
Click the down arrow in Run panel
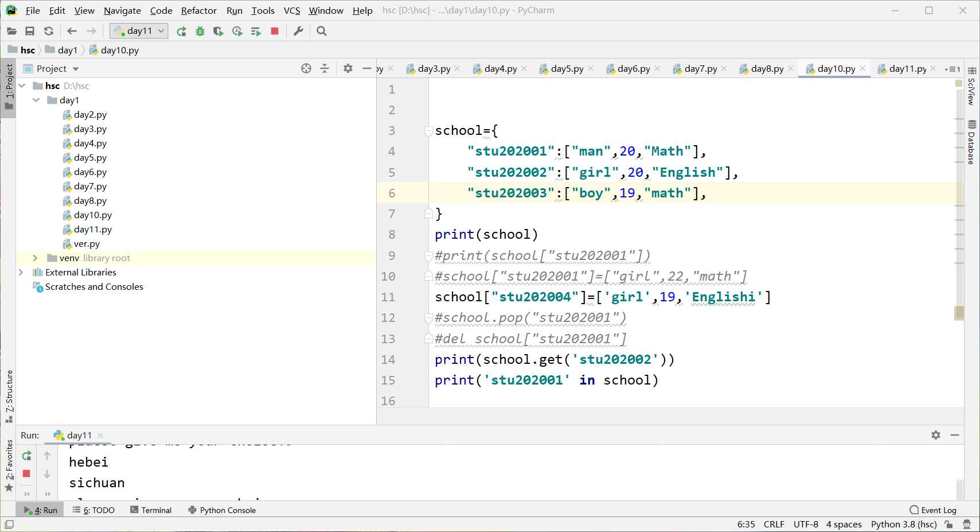click(x=47, y=474)
